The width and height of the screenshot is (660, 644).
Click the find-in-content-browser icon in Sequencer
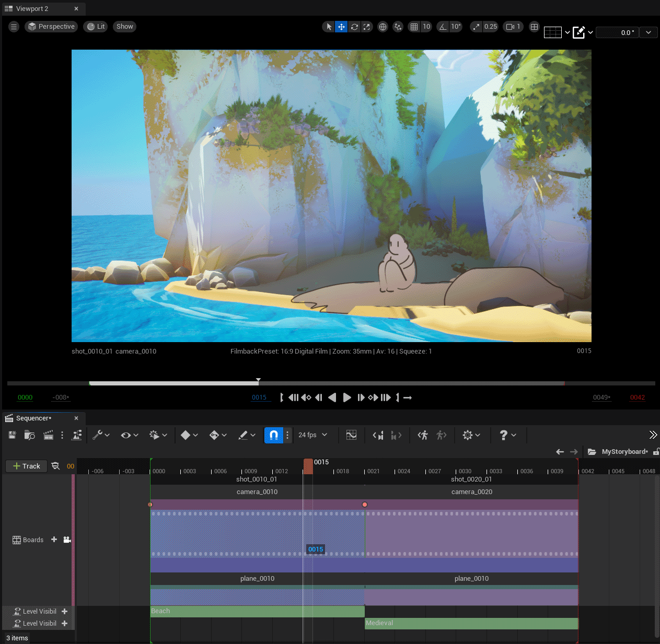(x=30, y=435)
